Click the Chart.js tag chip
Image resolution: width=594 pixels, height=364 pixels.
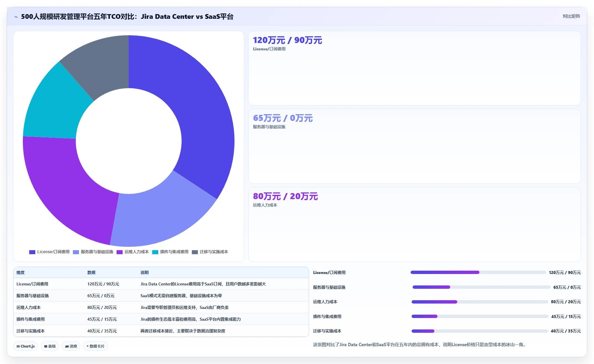pyautogui.click(x=26, y=346)
